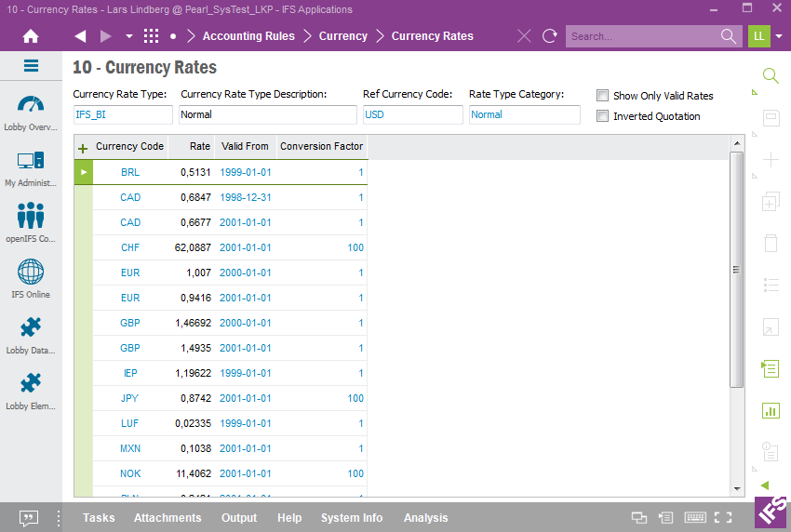Open the Output tab

(239, 518)
